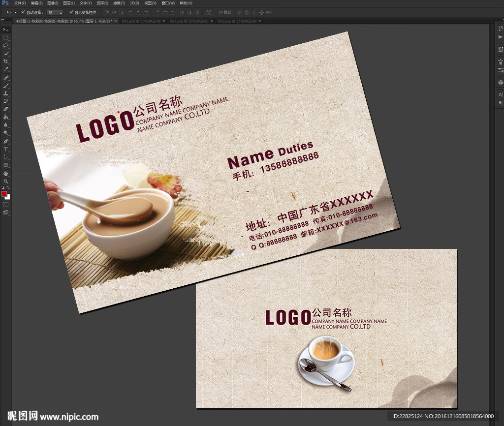Viewport: 504px width, 426px height.
Task: Open the auto-select 组 dropdown
Action: pos(55,12)
